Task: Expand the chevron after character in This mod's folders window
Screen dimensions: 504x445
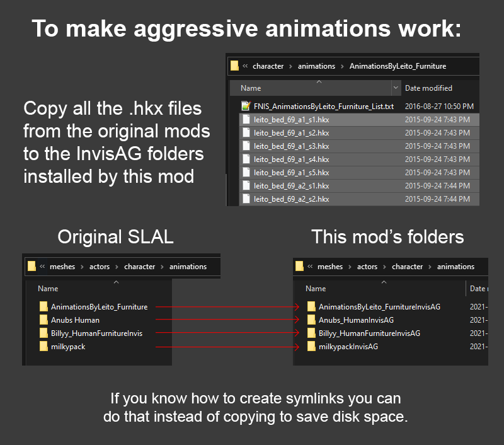Action: click(430, 267)
